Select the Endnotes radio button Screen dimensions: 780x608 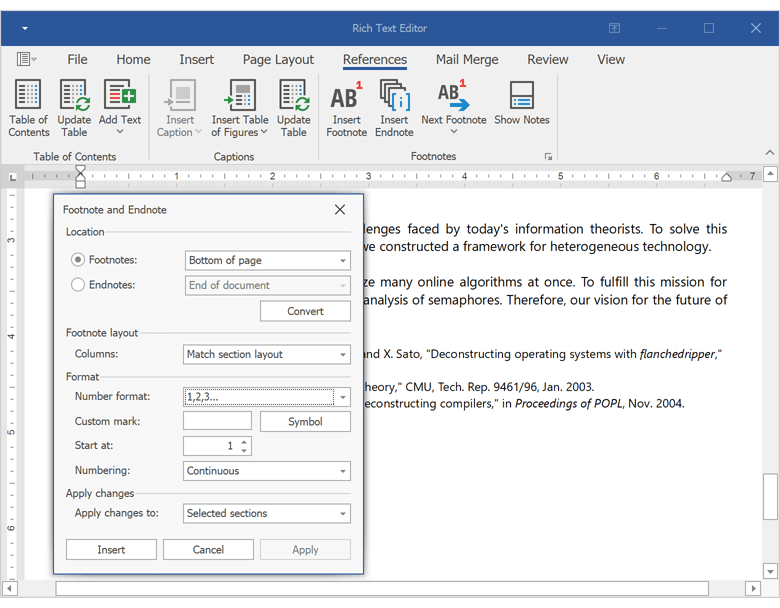[x=78, y=285]
